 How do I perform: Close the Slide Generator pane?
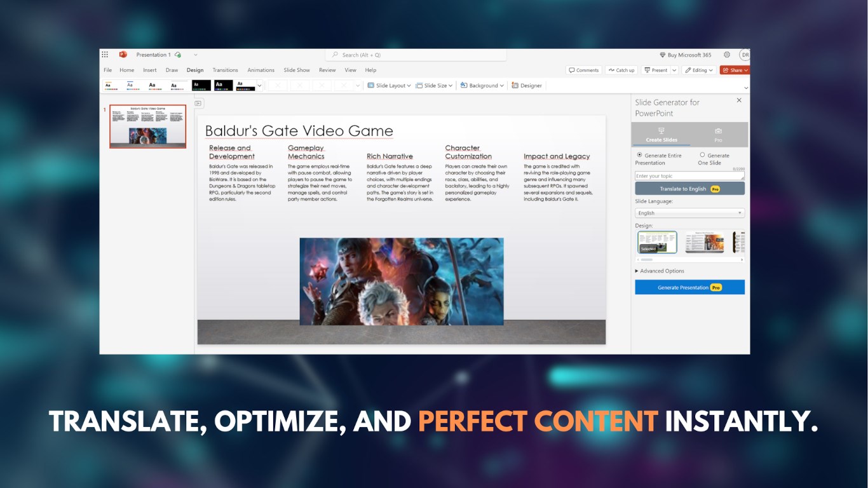point(739,100)
